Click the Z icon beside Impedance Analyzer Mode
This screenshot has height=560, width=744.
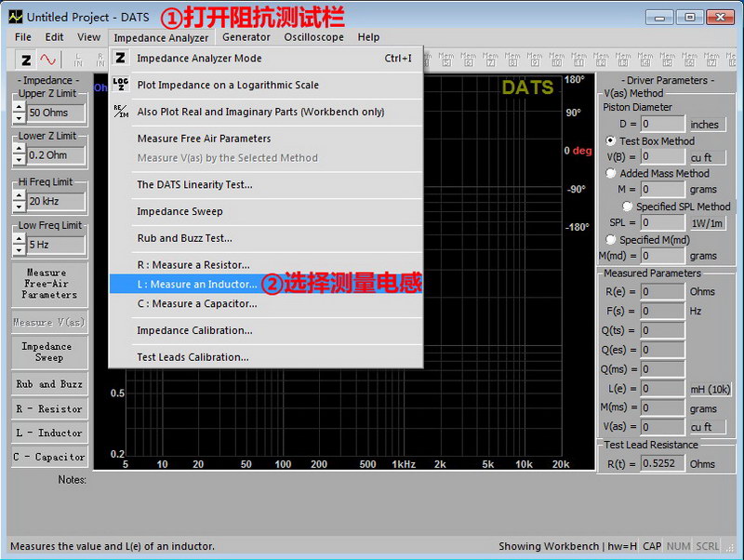tap(120, 59)
